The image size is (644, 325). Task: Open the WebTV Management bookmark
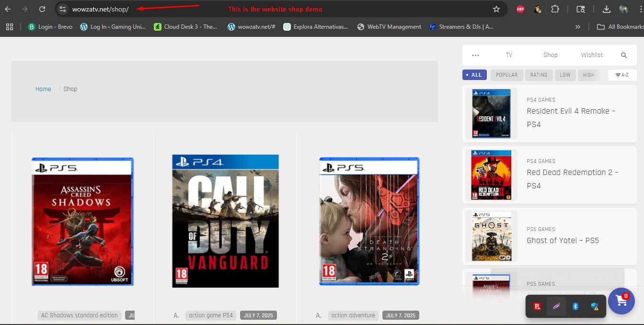[389, 27]
